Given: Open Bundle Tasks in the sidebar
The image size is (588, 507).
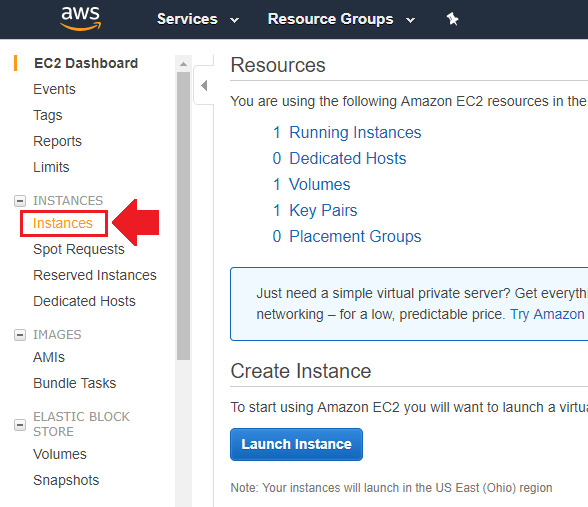Looking at the screenshot, I should coord(75,383).
